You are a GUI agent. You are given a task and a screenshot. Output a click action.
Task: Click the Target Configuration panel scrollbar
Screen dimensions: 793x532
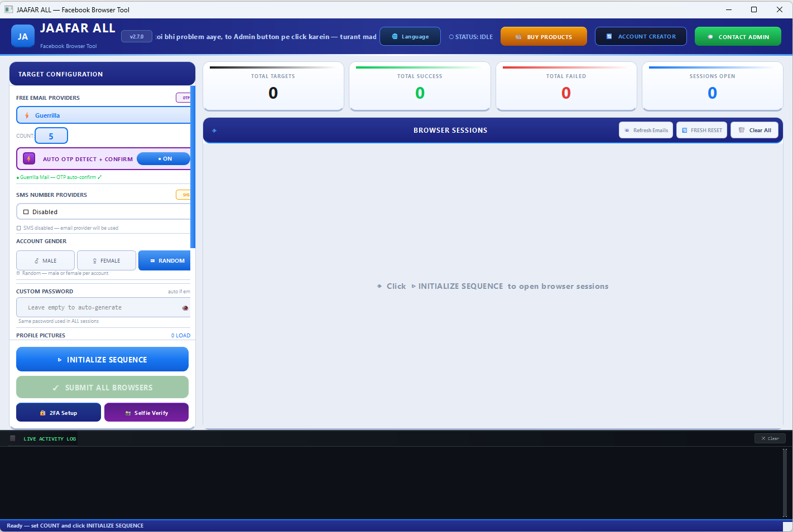point(193,167)
